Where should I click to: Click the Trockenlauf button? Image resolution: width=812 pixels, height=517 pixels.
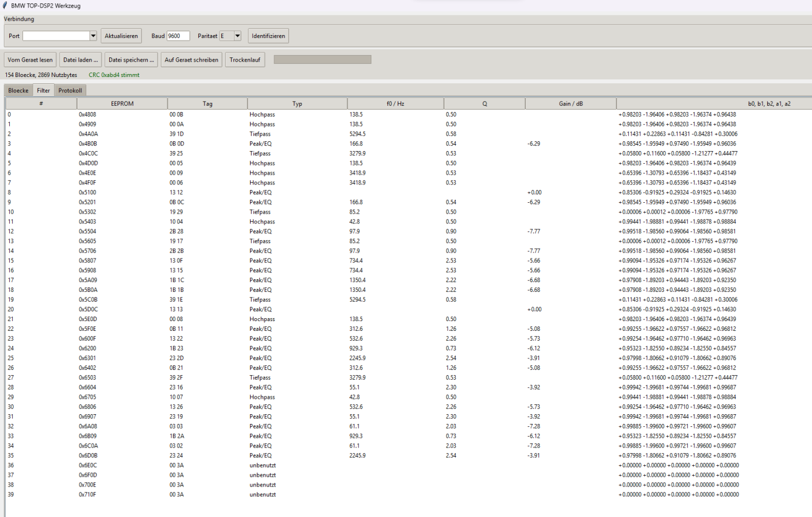click(245, 60)
